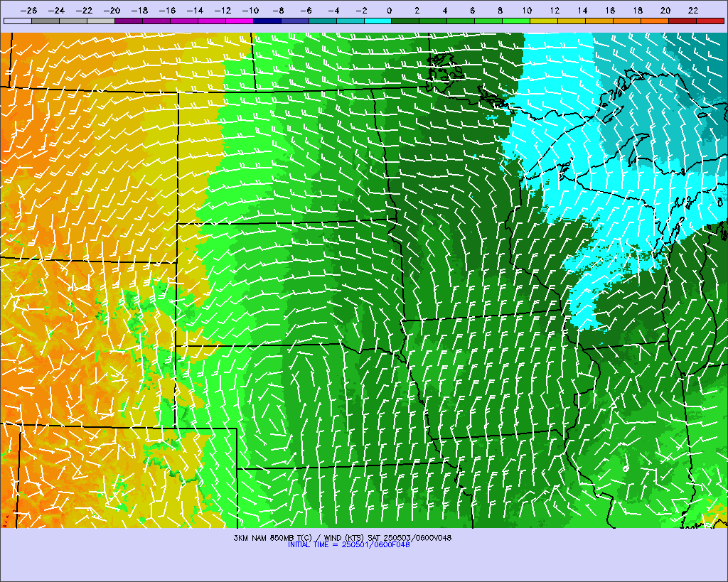Pick the magenta swatch between -12 and -10

(240, 21)
